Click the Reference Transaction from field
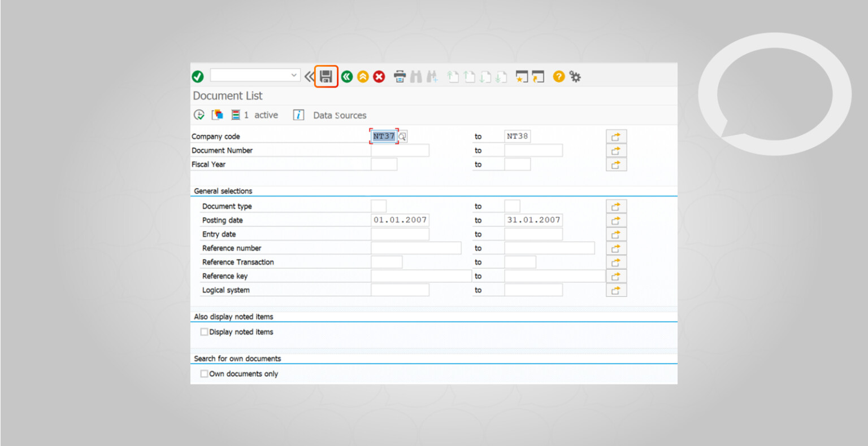 387,262
